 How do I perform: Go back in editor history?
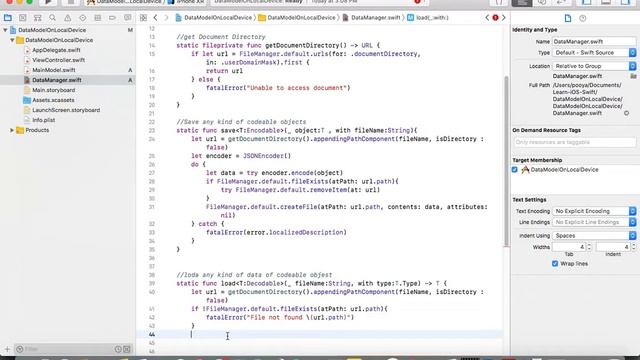156,18
